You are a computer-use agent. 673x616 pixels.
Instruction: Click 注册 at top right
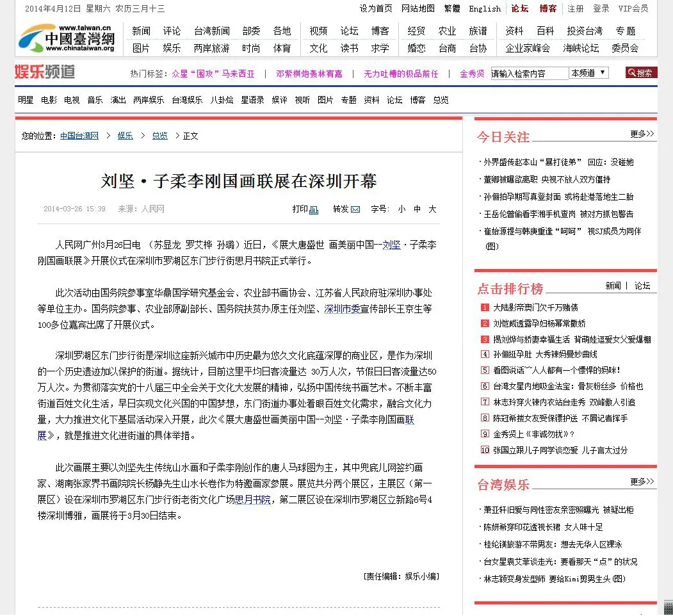pyautogui.click(x=575, y=8)
